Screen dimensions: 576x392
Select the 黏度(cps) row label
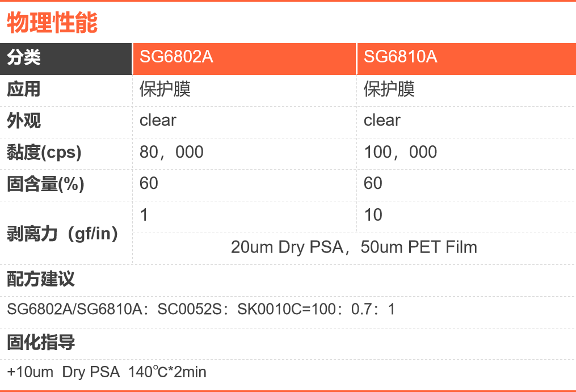coord(44,152)
